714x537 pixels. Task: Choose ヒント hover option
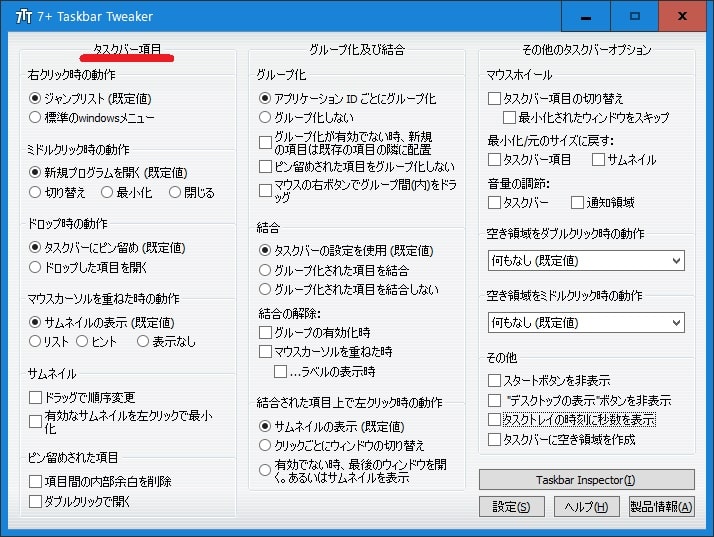pos(82,341)
